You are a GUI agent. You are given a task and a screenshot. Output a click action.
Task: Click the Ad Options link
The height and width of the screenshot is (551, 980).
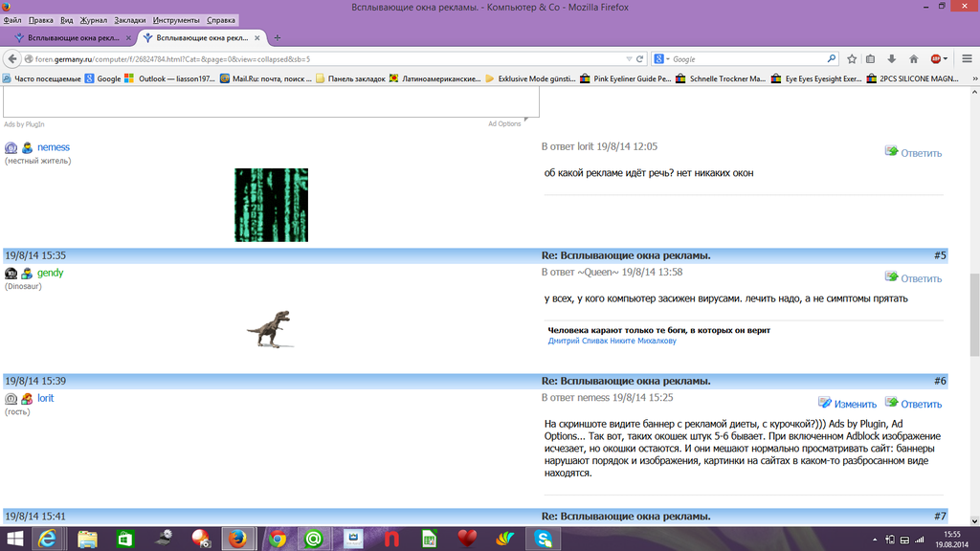point(504,123)
